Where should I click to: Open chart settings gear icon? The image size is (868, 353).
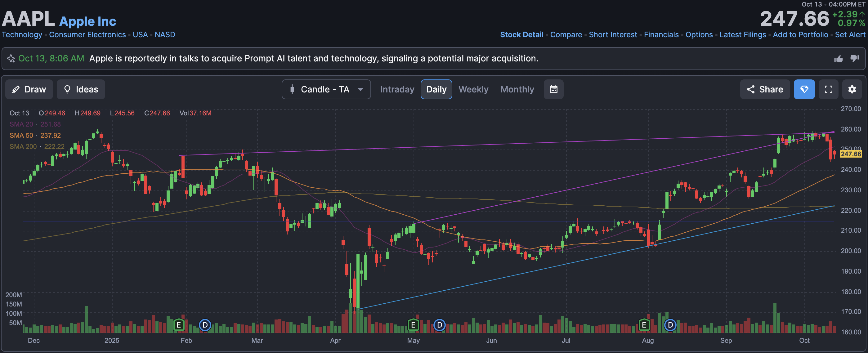(x=852, y=89)
